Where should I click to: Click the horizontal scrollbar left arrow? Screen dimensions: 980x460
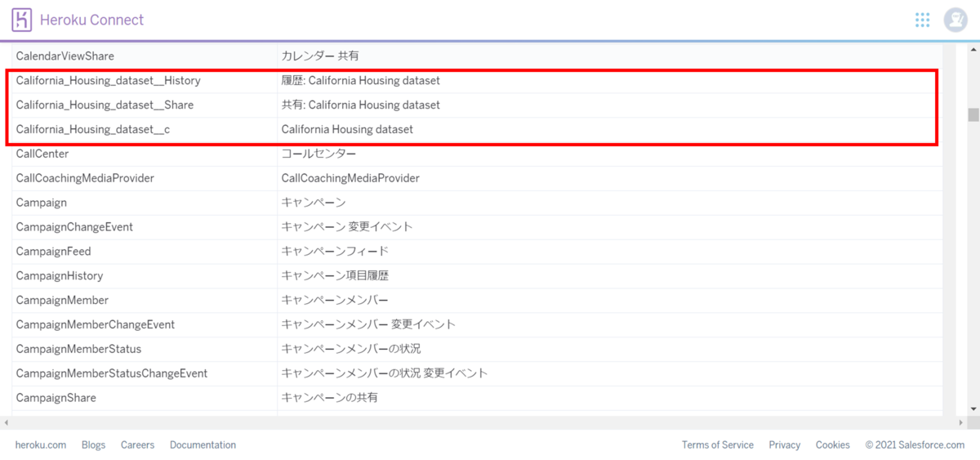[6, 422]
